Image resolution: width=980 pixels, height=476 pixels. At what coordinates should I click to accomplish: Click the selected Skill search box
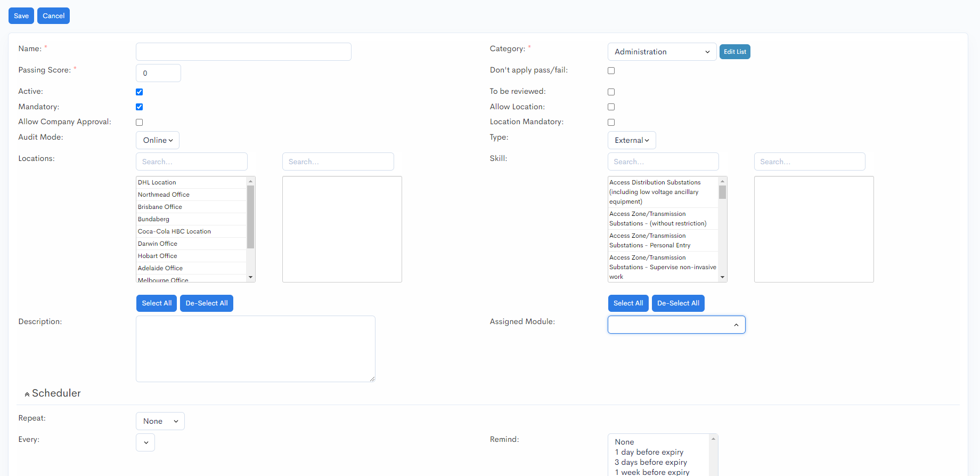tap(810, 162)
